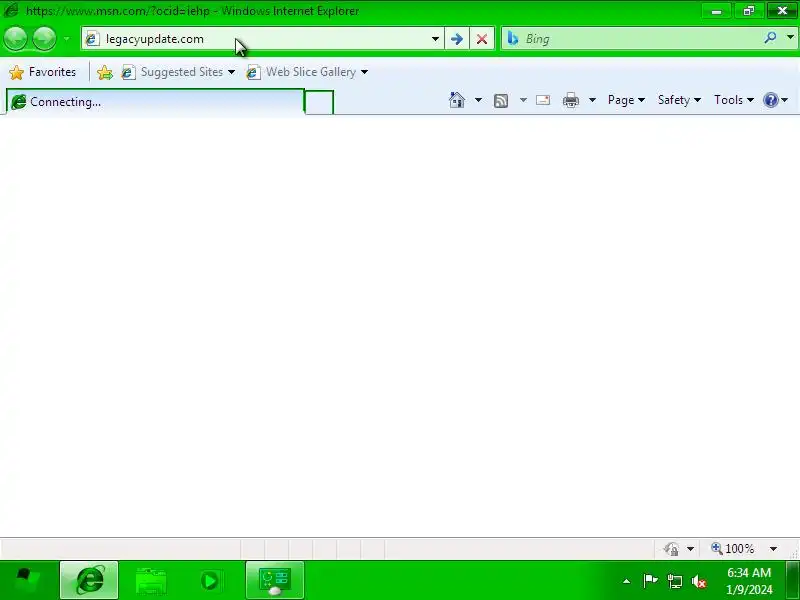Click the RSS feeds icon
Screen dimensions: 800x600
coord(501,101)
